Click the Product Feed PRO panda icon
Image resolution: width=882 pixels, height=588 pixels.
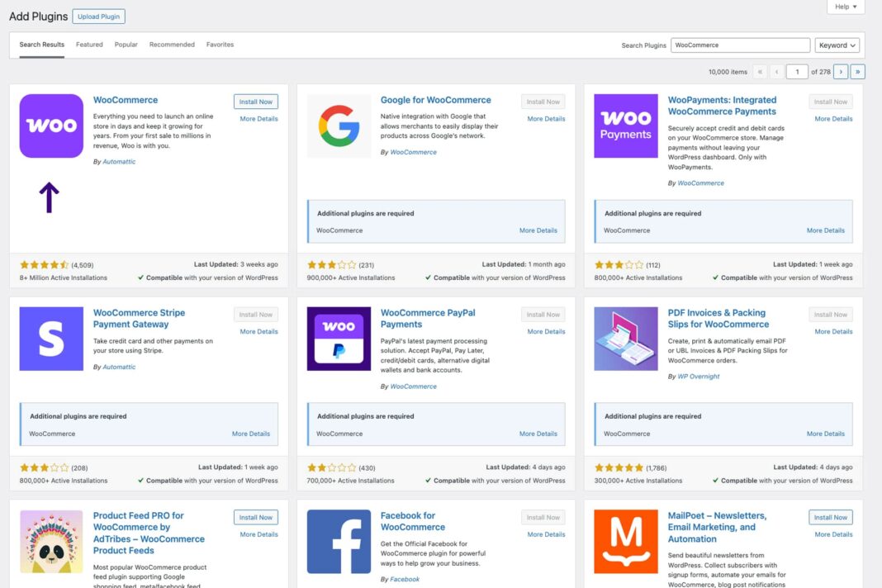(51, 541)
